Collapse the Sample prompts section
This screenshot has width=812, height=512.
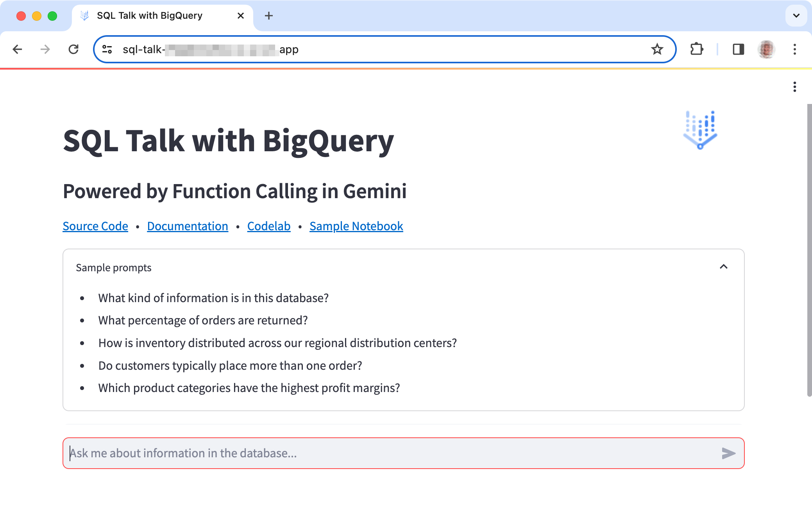(725, 267)
